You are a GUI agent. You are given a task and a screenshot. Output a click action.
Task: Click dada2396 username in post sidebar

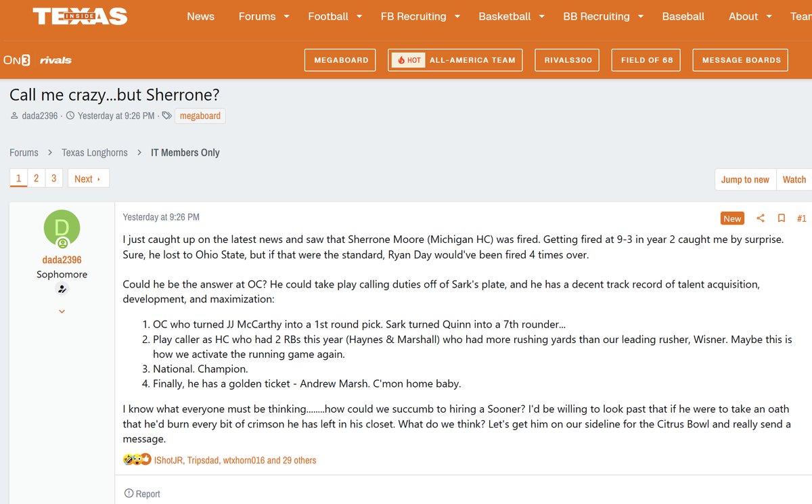point(62,260)
